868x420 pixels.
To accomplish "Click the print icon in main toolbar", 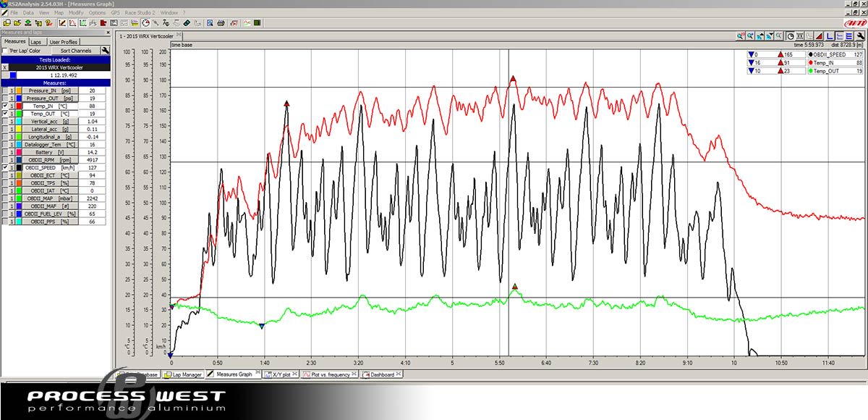I will (221, 23).
